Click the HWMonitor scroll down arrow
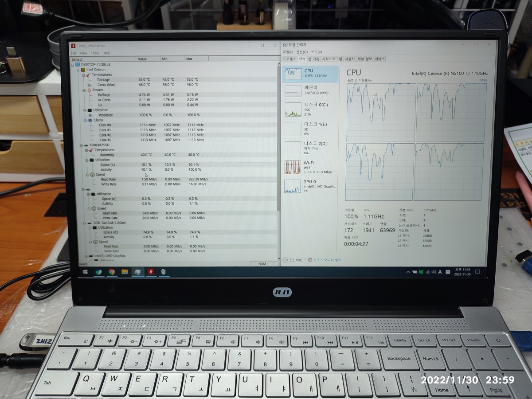This screenshot has height=399, width=532. point(278,258)
